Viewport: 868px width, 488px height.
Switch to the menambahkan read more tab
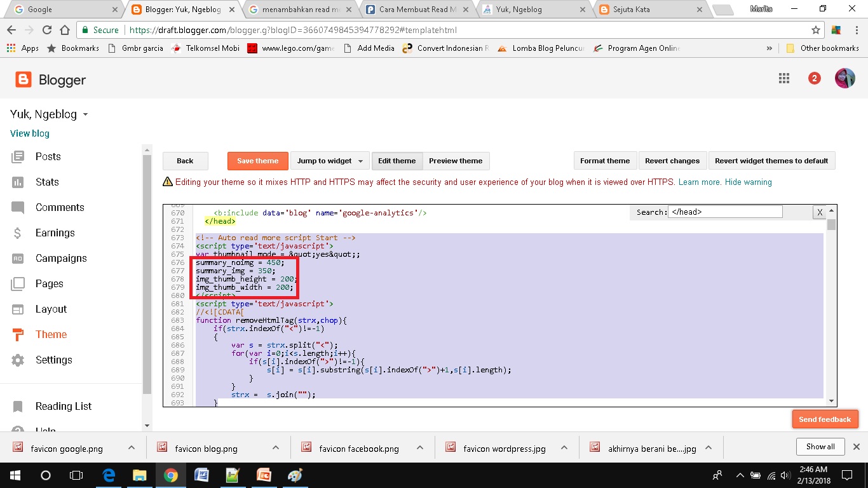[x=300, y=10]
